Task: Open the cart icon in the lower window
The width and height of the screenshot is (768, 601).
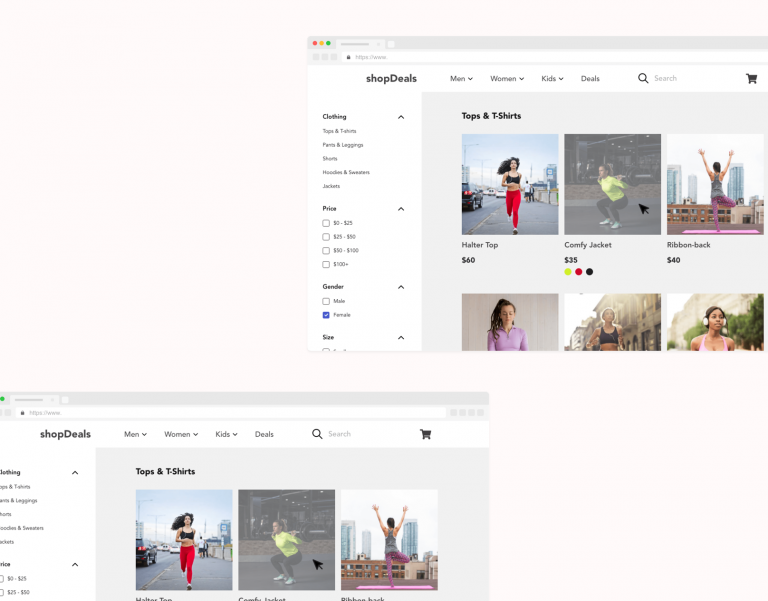Action: click(x=425, y=434)
